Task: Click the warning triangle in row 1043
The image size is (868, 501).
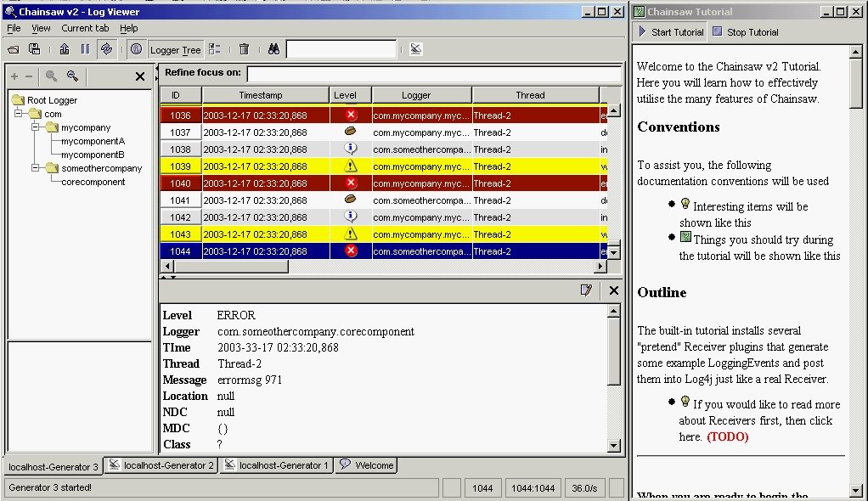Action: click(x=351, y=234)
